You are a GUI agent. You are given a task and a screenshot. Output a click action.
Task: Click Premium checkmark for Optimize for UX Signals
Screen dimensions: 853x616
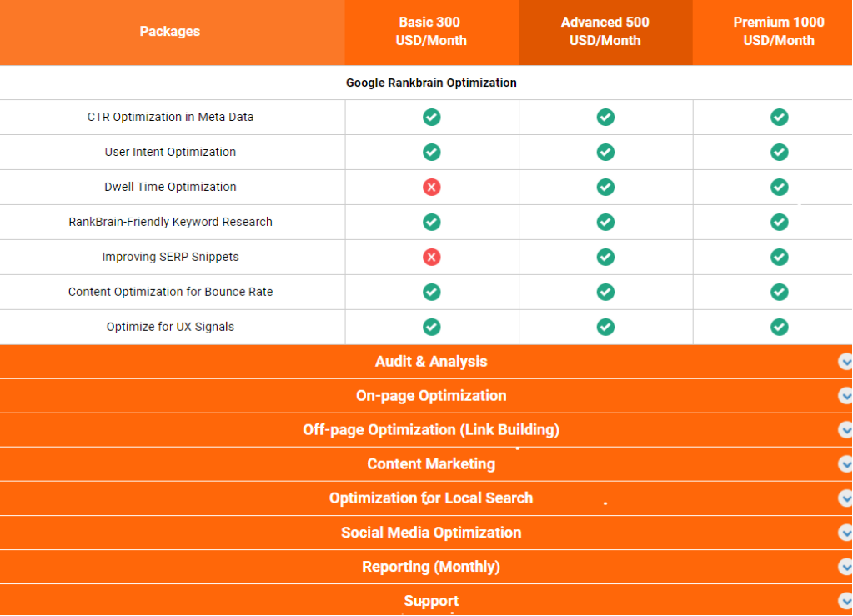779,328
